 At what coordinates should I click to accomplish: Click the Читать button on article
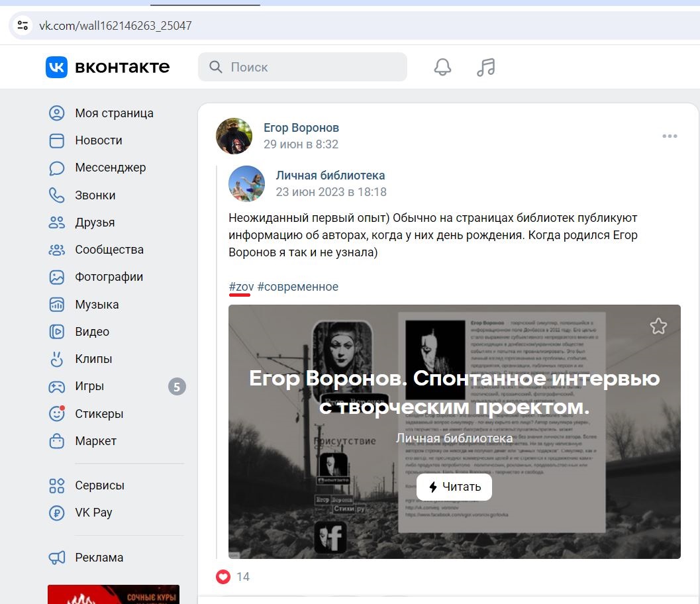click(x=454, y=487)
